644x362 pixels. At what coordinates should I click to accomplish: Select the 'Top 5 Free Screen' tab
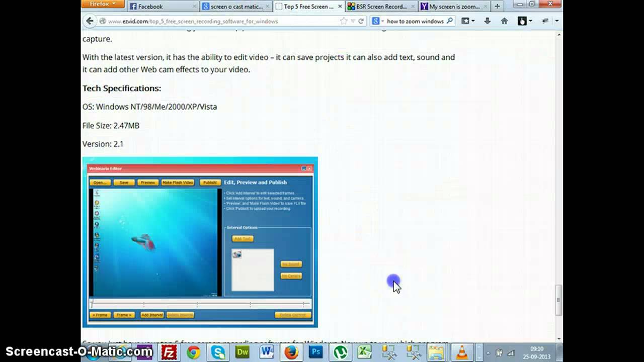pyautogui.click(x=309, y=7)
